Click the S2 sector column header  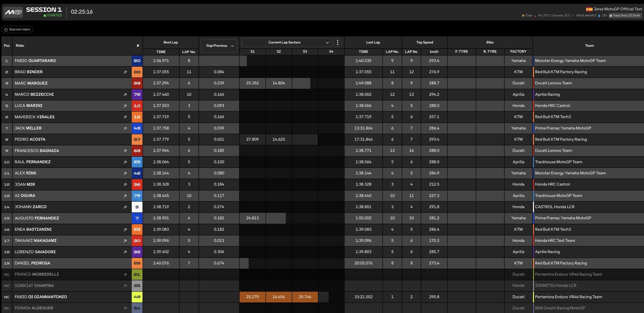(279, 52)
